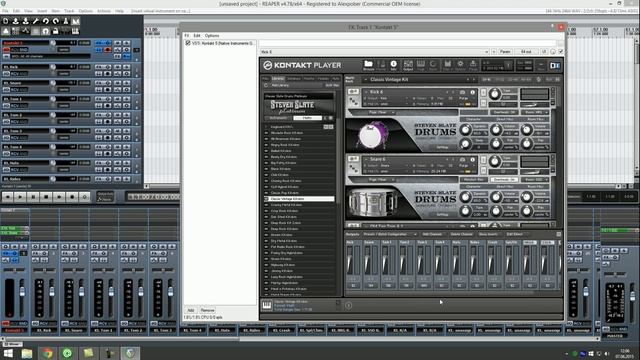The image size is (640, 360).
Task: Click Param button in FX window
Action: (x=505, y=52)
